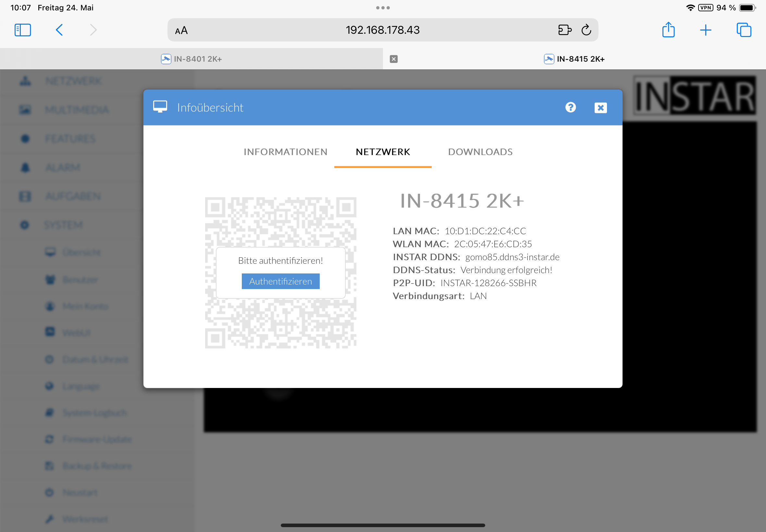This screenshot has height=532, width=766.
Task: Go back with the back arrow
Action: tap(59, 30)
